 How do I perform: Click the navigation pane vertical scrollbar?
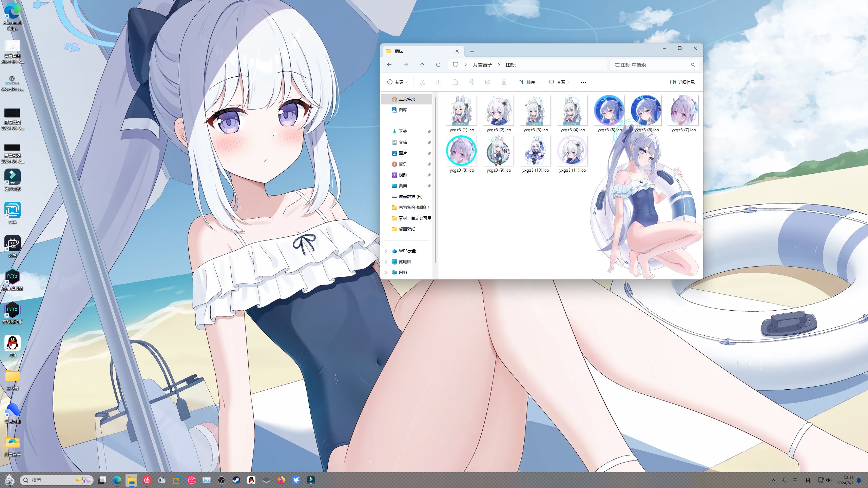(x=435, y=180)
